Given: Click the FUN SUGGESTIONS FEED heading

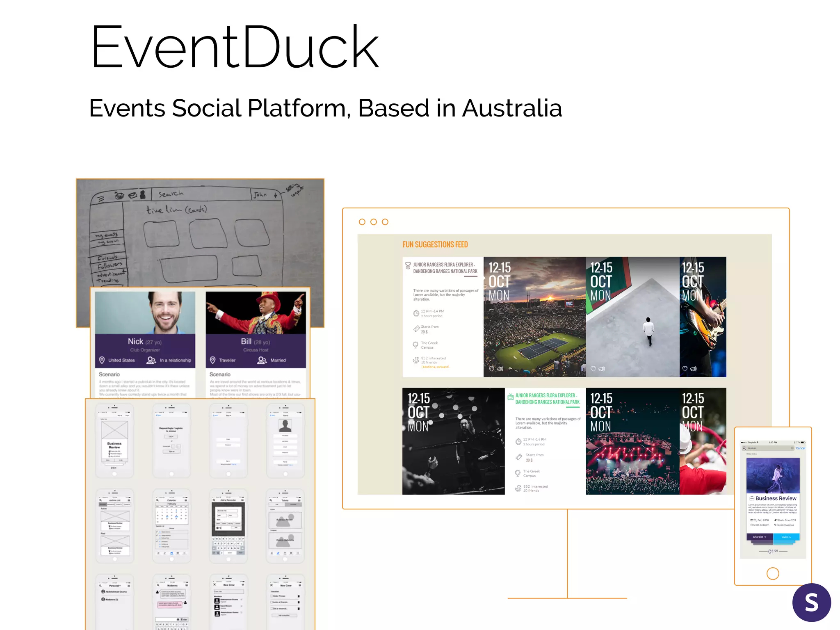Looking at the screenshot, I should coord(435,244).
